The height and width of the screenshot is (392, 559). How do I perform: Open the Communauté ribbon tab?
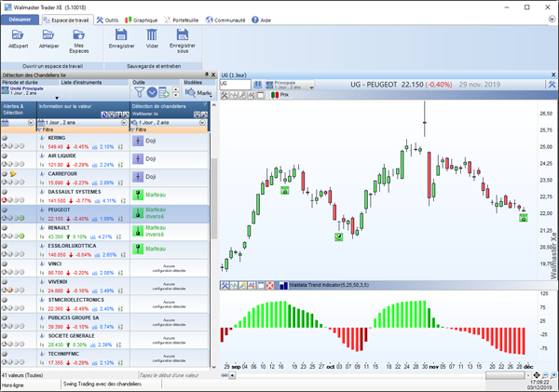(225, 20)
